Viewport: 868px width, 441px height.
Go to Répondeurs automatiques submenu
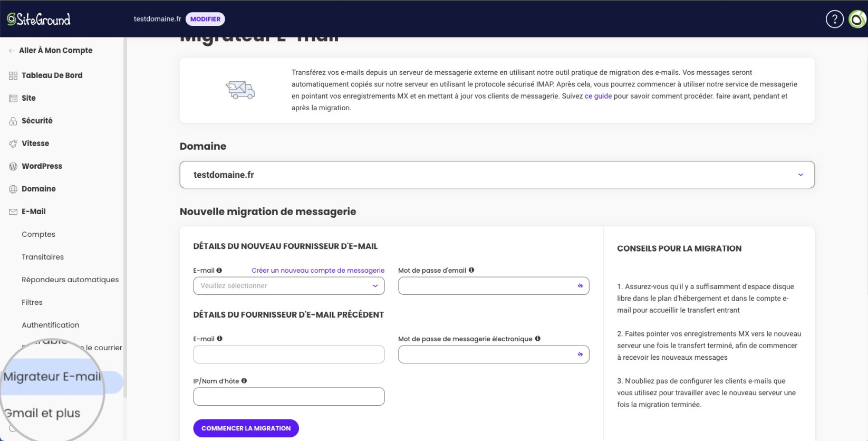tap(70, 280)
